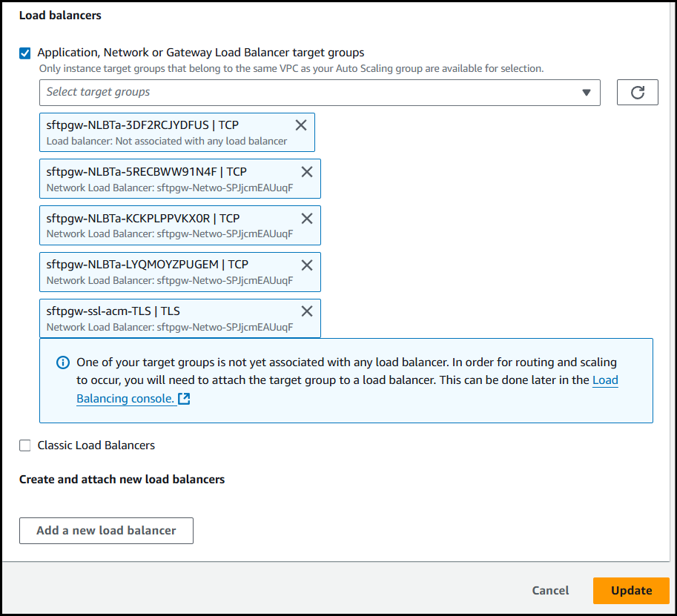Image resolution: width=677 pixels, height=616 pixels.
Task: Expand the target groups dropdown arrow
Action: 586,93
